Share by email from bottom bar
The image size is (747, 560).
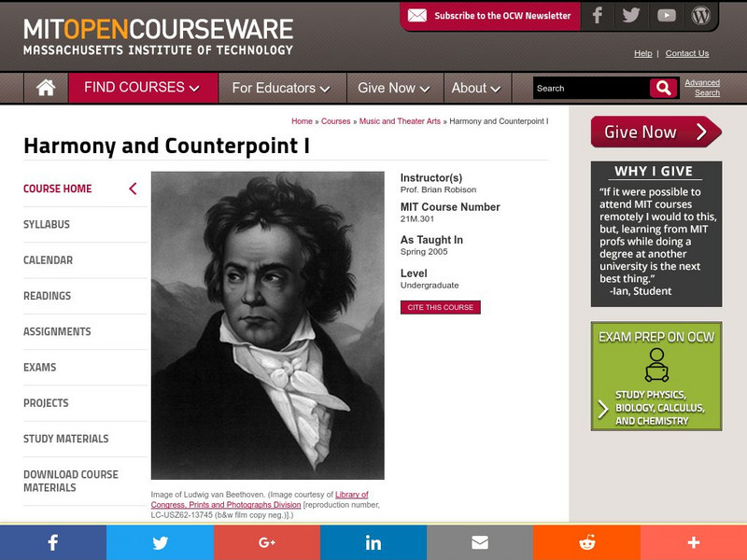click(480, 542)
